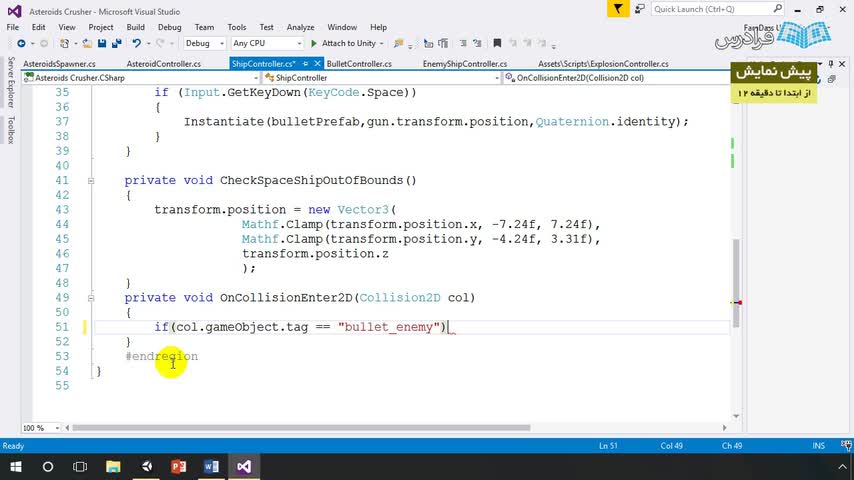Click the Redo arrow icon

point(160,43)
